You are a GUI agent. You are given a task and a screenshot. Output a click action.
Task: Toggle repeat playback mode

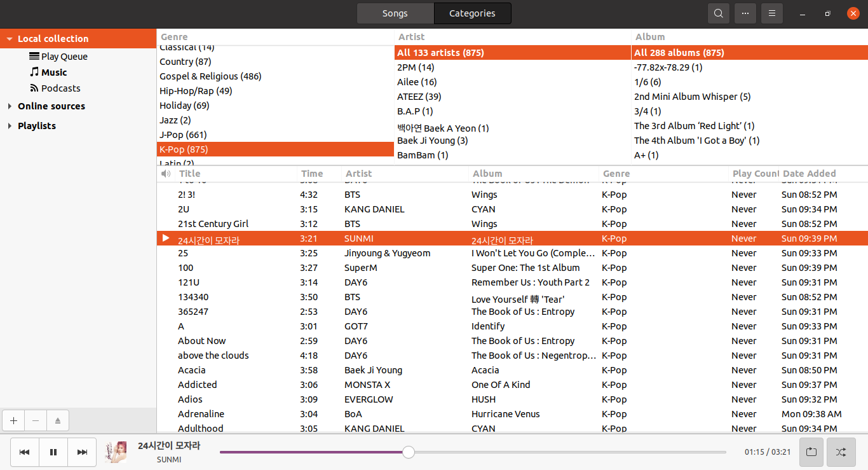811,452
